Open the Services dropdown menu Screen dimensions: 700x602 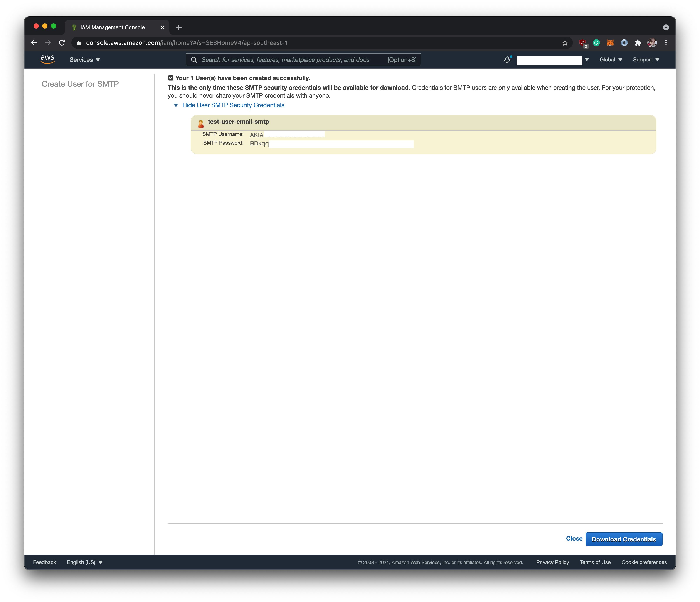84,60
